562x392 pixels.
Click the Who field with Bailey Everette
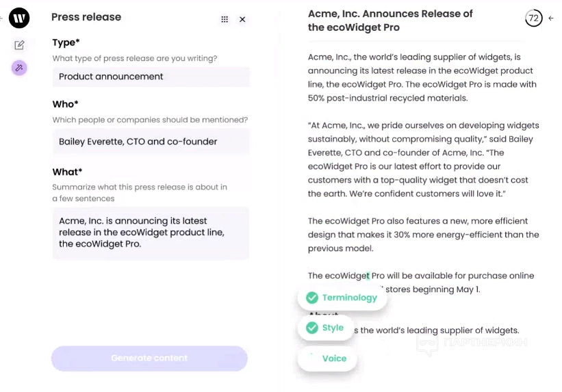coord(151,142)
